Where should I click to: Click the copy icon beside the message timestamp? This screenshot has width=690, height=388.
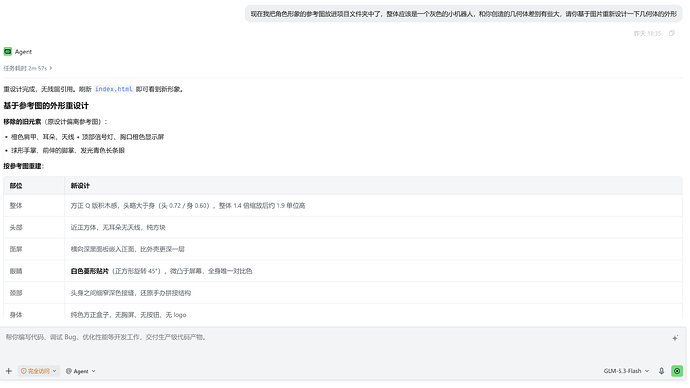click(672, 33)
